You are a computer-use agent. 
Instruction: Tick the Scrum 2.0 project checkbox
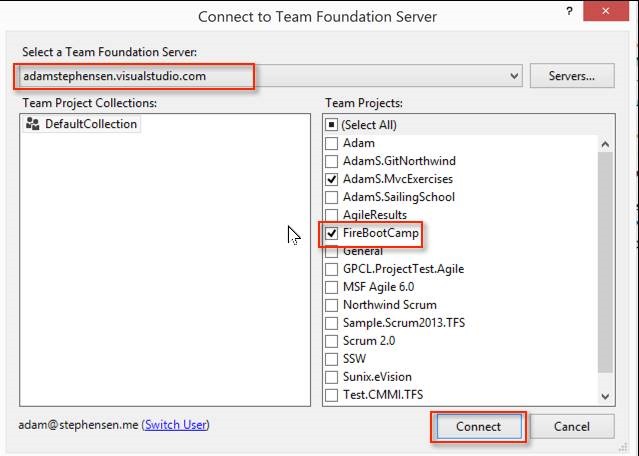[331, 341]
